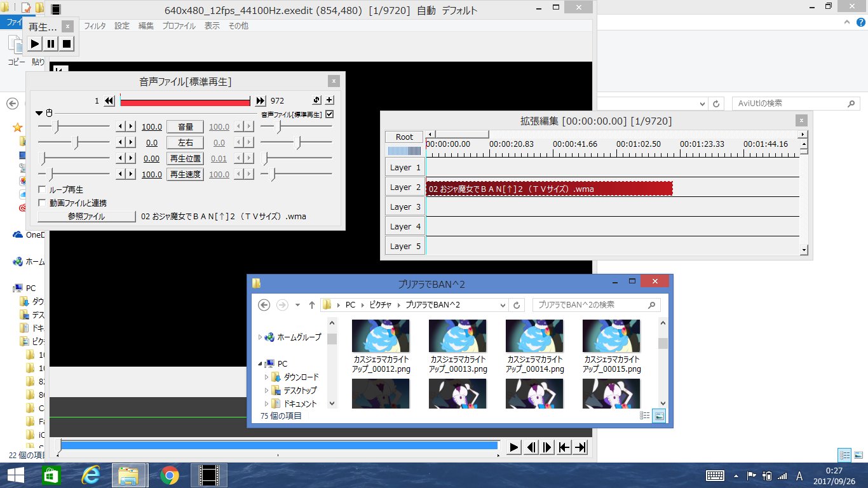Check the 動画ファイルと連携 option
Screen dimensions: 868x488
[x=42, y=203]
